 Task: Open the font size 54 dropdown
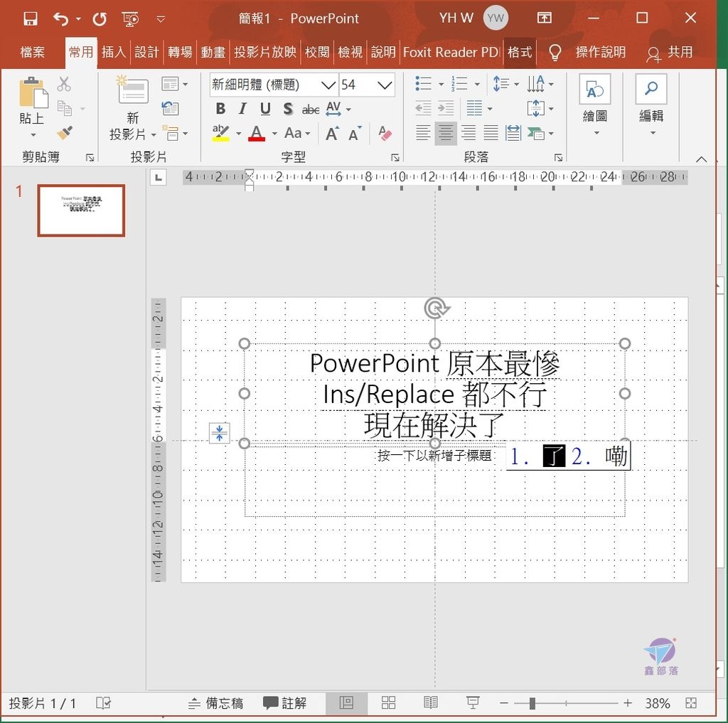click(385, 85)
